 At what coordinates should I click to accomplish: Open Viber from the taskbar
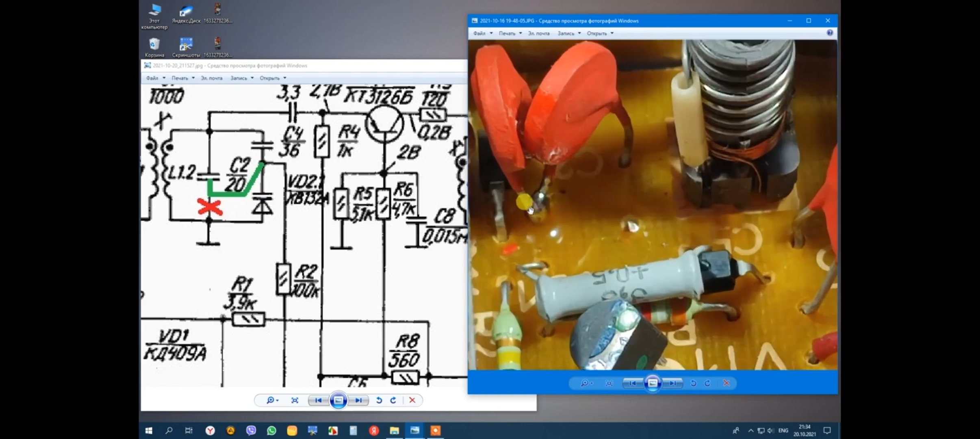click(251, 430)
